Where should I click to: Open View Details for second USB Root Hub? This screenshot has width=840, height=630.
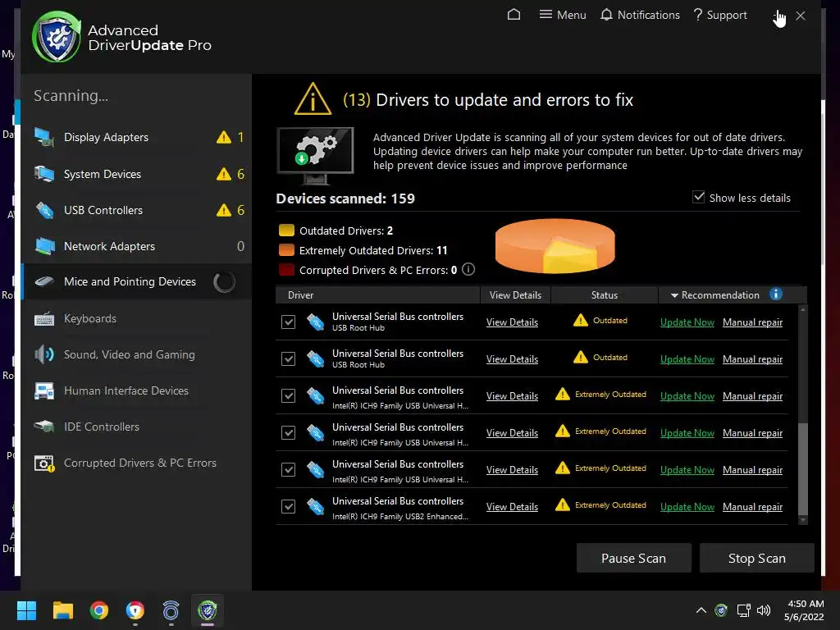click(512, 359)
